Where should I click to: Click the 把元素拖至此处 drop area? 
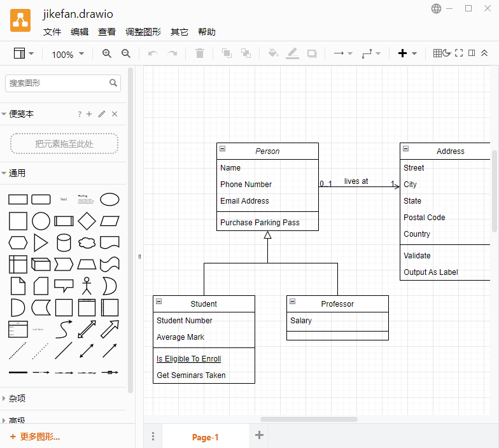(x=64, y=144)
